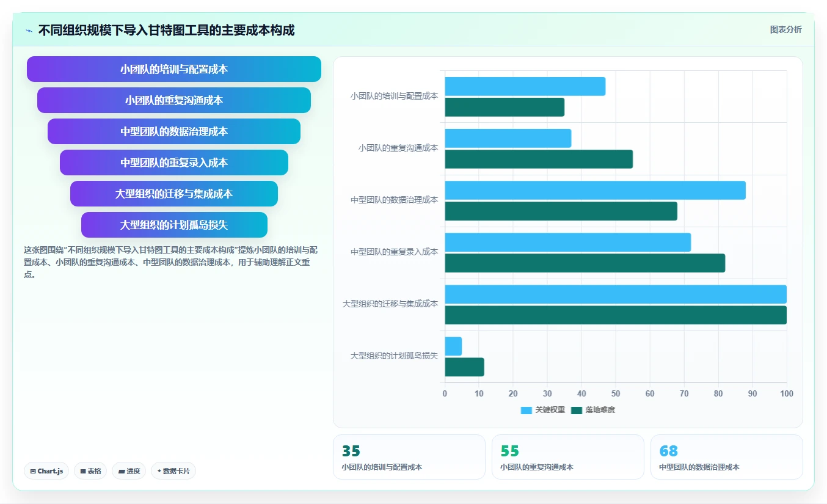827x504 pixels.
Task: Open the data card showing 55
Action: point(568,457)
